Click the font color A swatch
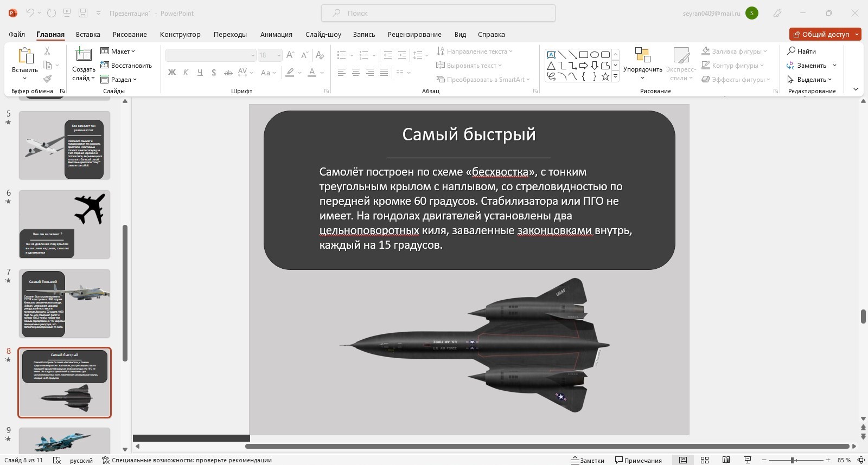This screenshot has height=465, width=868. point(312,72)
